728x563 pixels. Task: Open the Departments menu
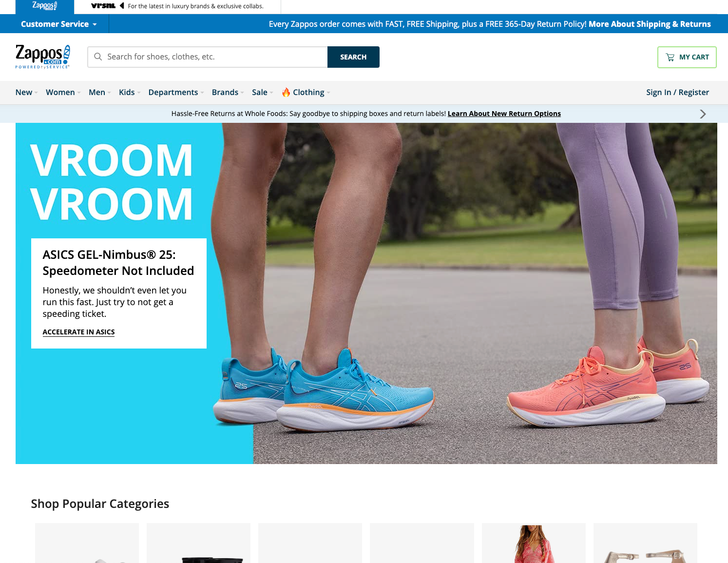(173, 92)
